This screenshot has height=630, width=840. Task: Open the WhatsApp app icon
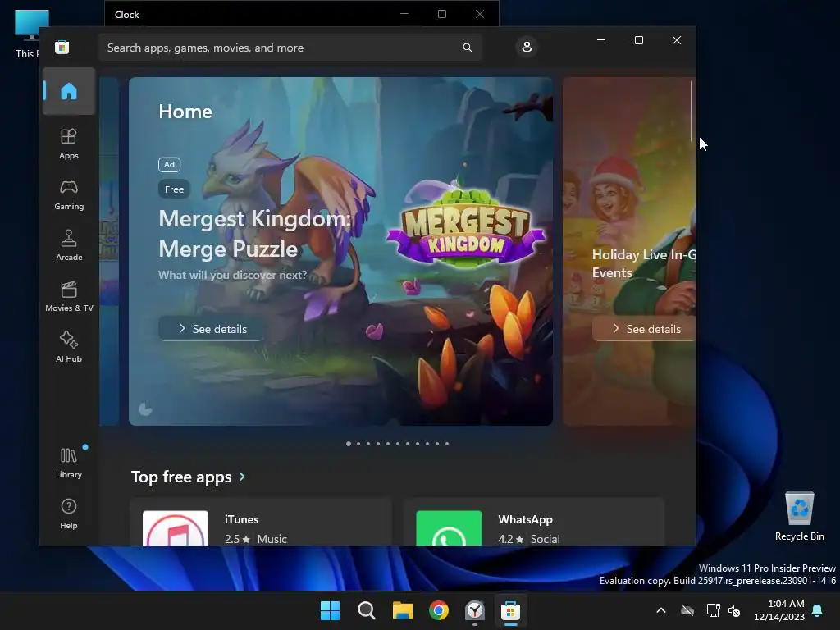(x=449, y=527)
